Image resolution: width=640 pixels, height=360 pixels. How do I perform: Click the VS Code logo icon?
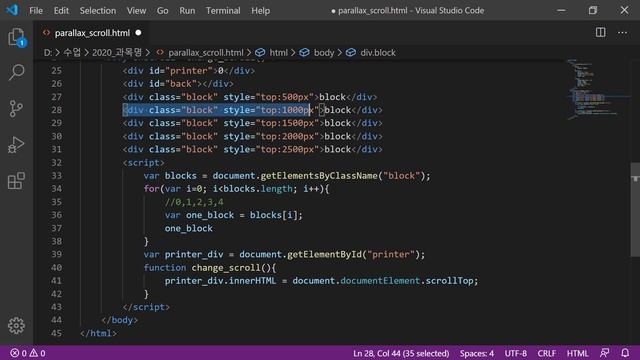pyautogui.click(x=12, y=10)
